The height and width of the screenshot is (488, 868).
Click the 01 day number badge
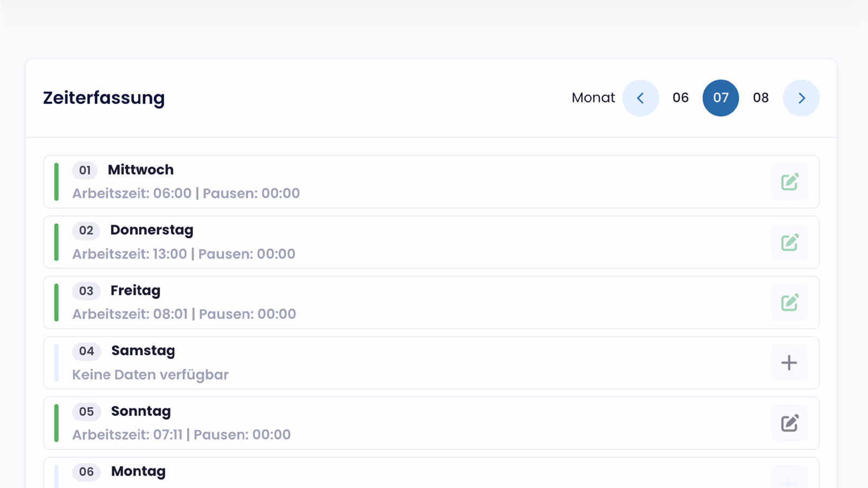tap(85, 170)
